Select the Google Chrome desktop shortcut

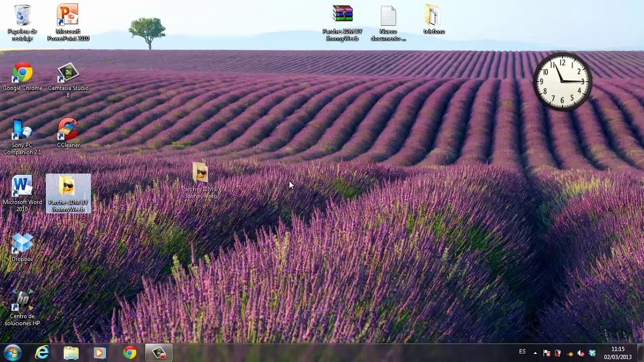[23, 77]
